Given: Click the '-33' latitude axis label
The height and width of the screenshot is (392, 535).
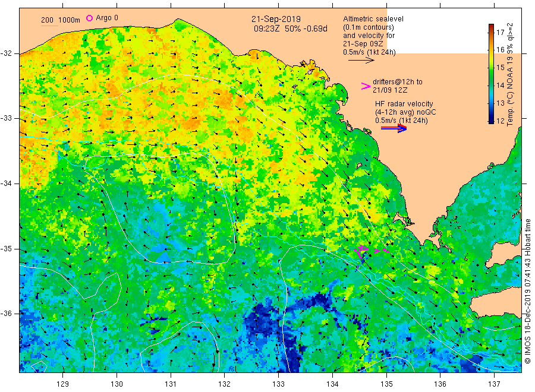Looking at the screenshot, I should click(x=7, y=118).
